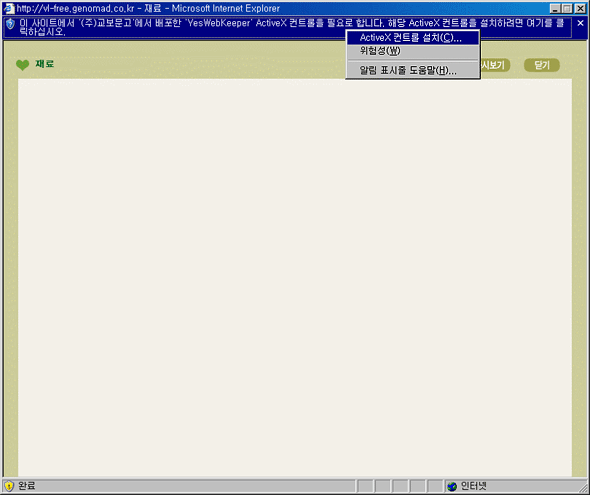Screen dimensions: 590x495
Task: Maximize the Internet Explorer window
Action: (x=567, y=9)
